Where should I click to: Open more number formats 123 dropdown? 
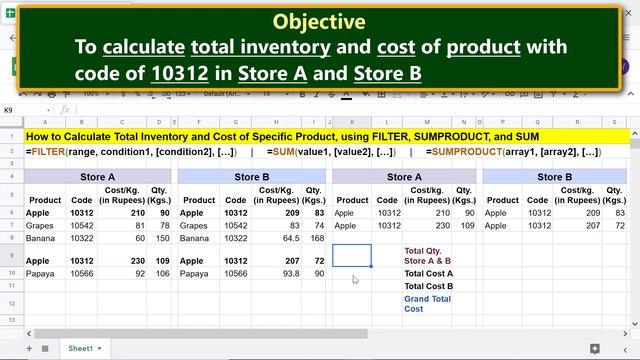click(x=183, y=94)
